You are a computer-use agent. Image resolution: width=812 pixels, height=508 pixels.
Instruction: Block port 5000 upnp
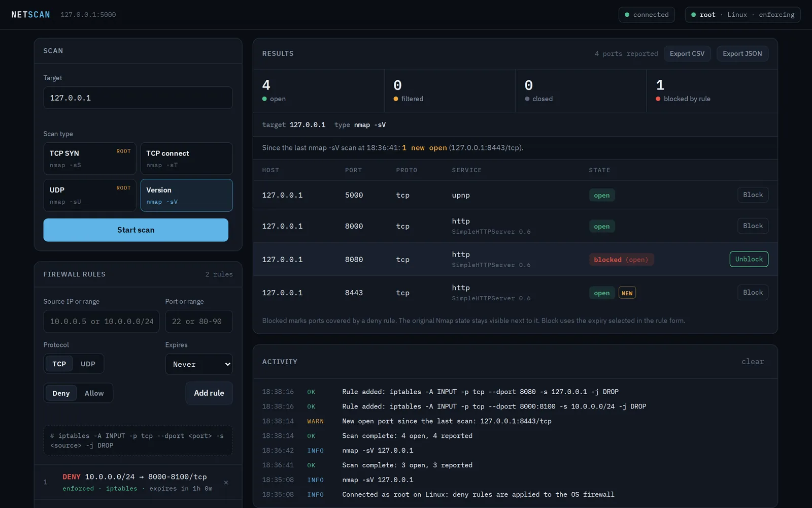coord(753,195)
